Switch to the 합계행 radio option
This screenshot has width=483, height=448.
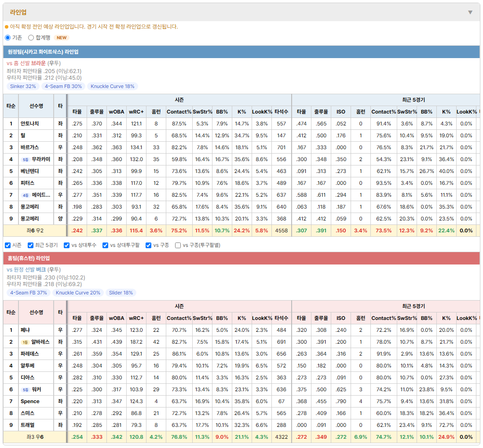pos(31,37)
